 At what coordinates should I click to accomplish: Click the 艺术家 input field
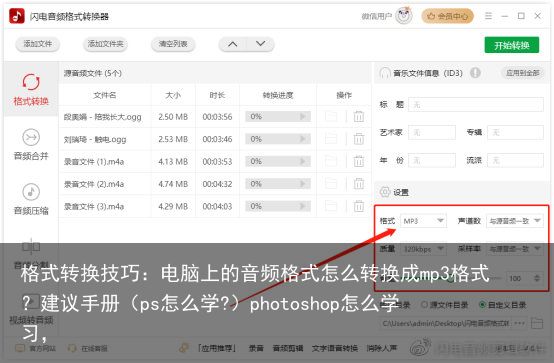pos(432,133)
